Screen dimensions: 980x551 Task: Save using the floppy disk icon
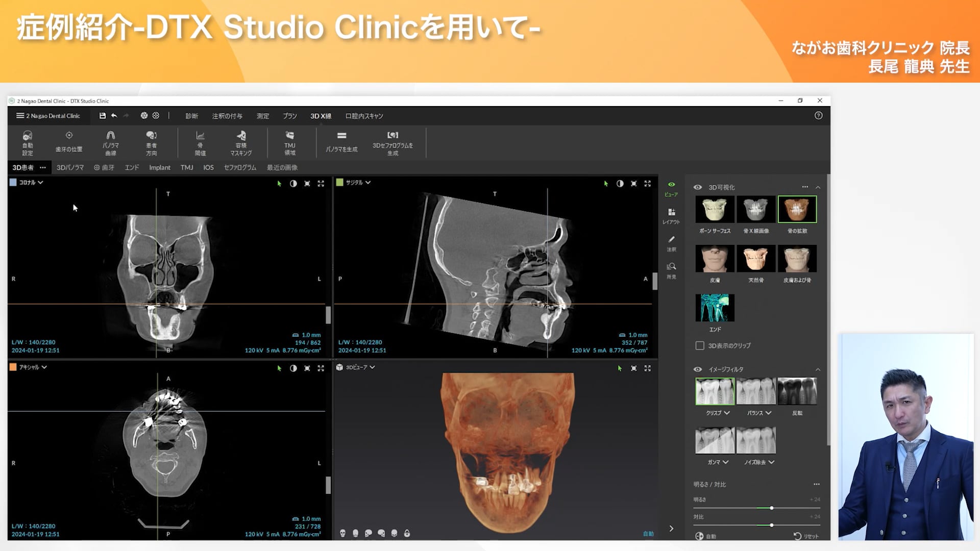(x=103, y=116)
